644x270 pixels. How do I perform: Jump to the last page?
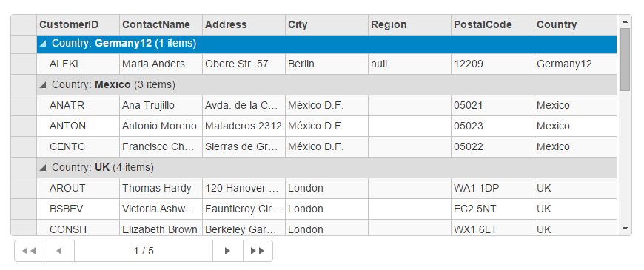(x=258, y=251)
